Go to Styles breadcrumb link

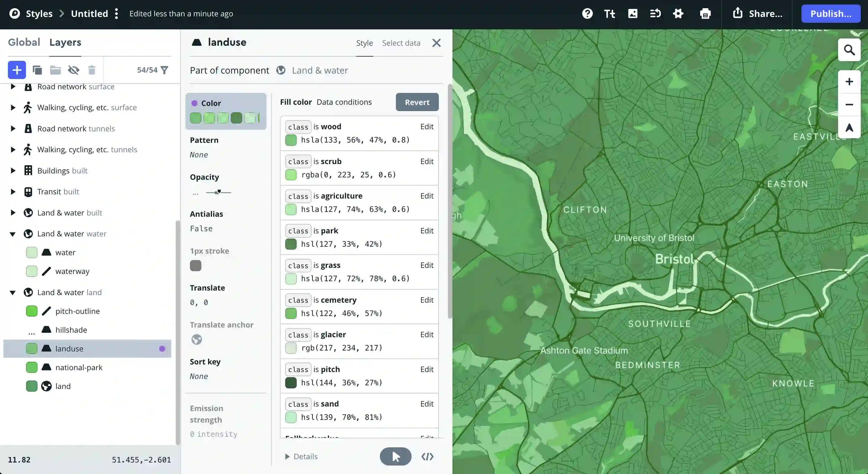pos(39,14)
